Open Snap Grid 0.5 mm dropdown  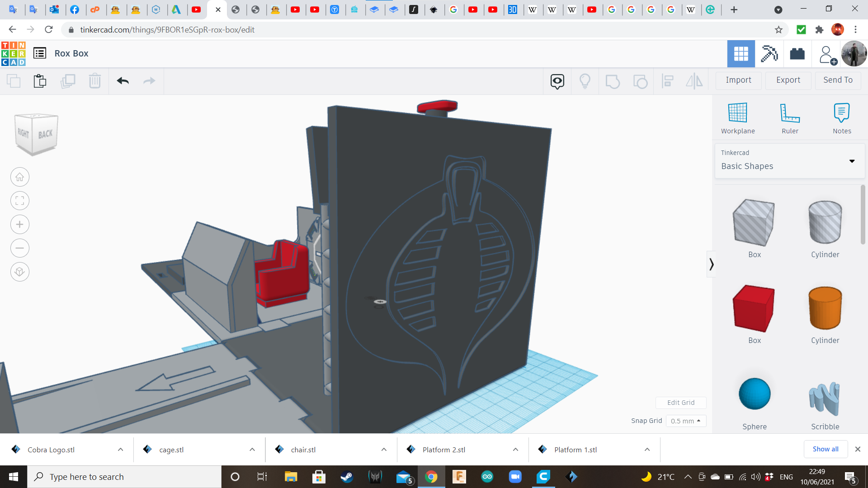685,421
